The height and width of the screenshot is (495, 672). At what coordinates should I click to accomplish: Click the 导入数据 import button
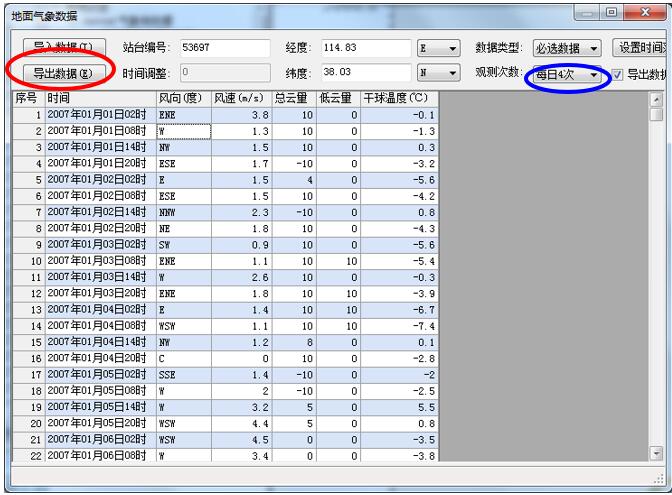point(63,47)
